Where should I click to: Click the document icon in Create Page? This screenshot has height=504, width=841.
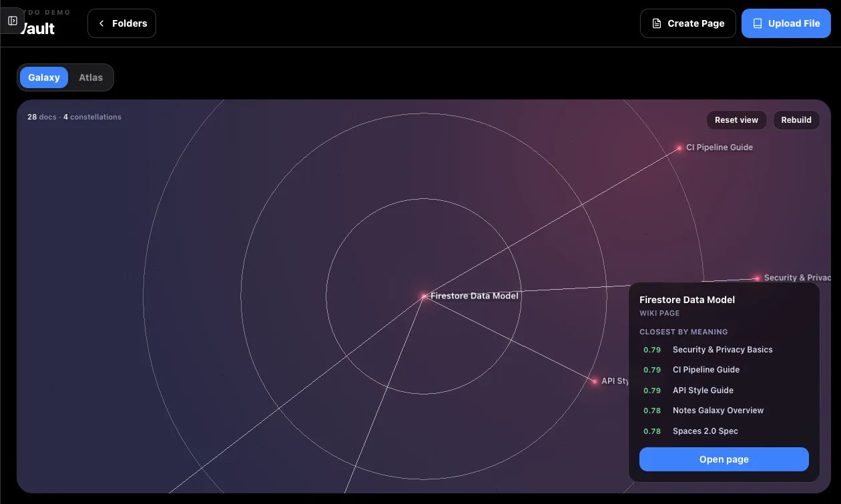point(656,23)
